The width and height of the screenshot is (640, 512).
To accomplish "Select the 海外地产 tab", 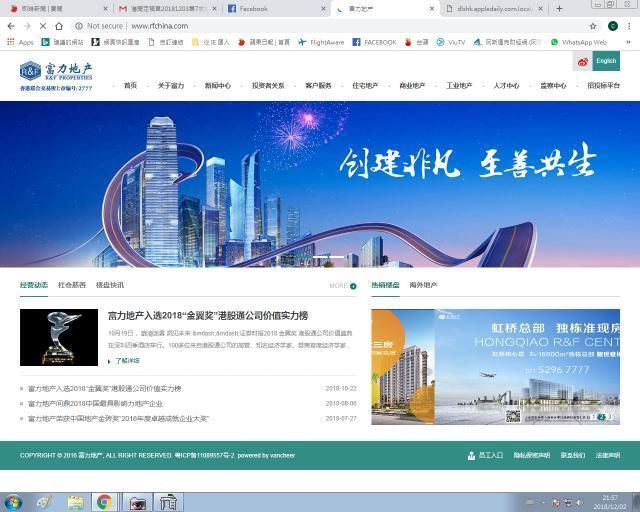I will pyautogui.click(x=423, y=285).
